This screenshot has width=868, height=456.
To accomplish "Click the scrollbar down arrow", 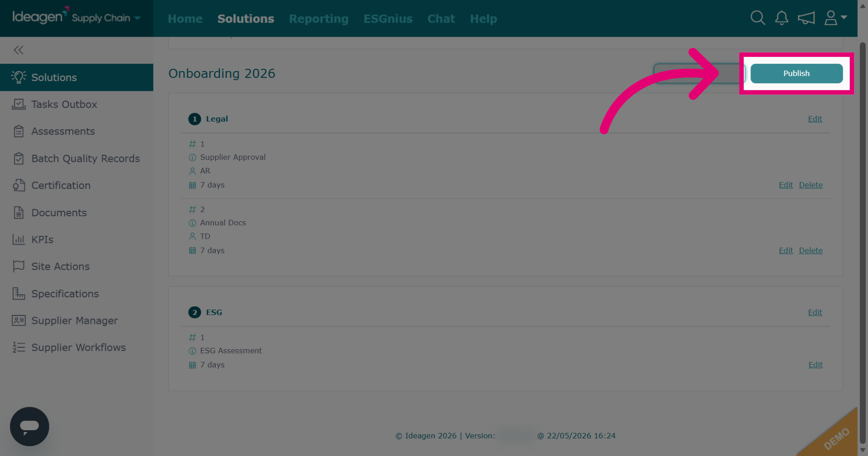I will tap(863, 451).
